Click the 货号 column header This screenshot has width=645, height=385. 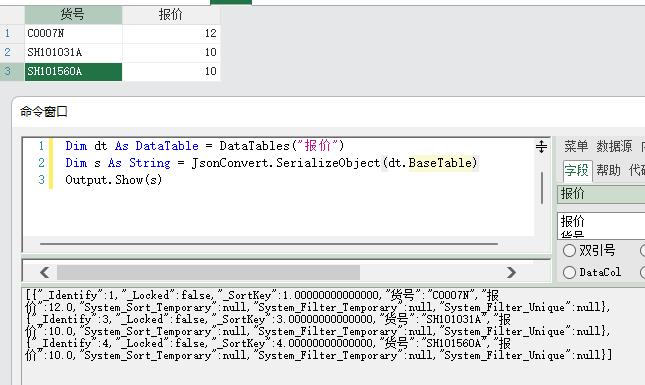pos(73,15)
